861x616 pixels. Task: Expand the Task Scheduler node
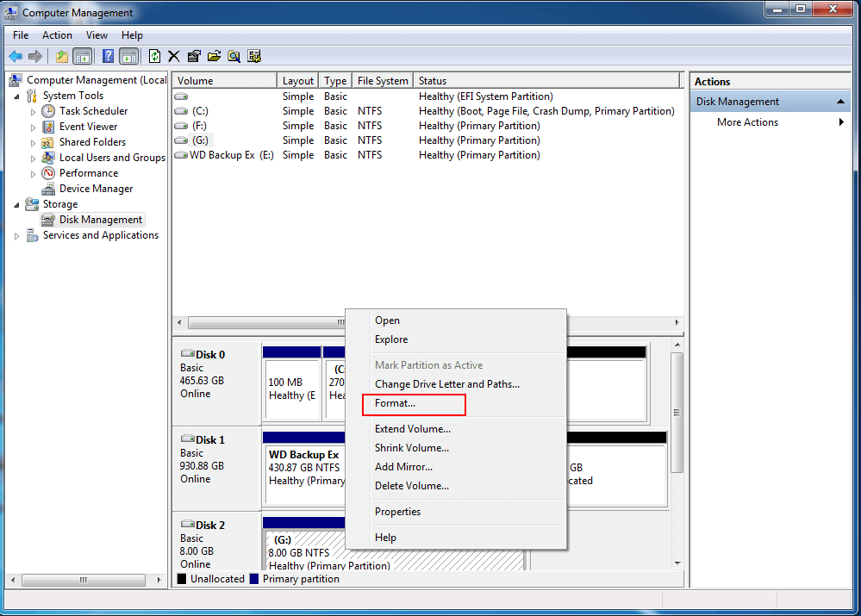[33, 112]
